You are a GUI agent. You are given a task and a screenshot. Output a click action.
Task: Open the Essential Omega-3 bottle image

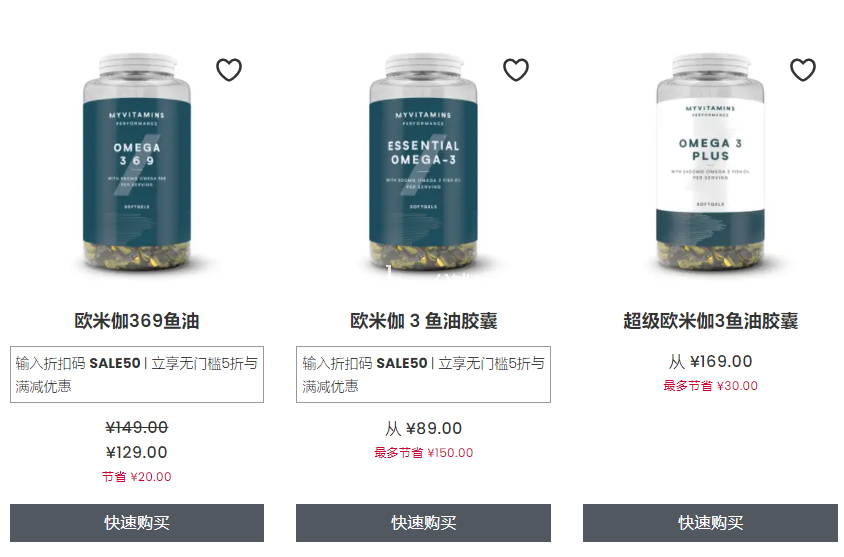click(423, 161)
